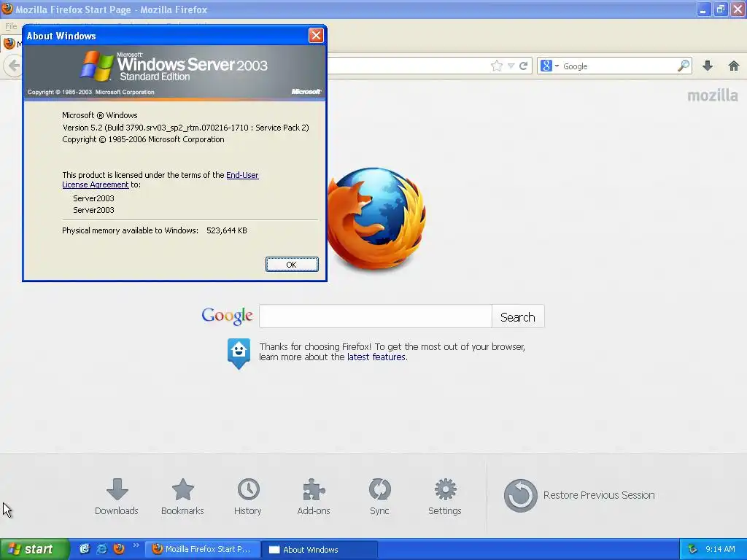Click the magnifying glass search icon
This screenshot has width=747, height=560.
click(x=684, y=66)
